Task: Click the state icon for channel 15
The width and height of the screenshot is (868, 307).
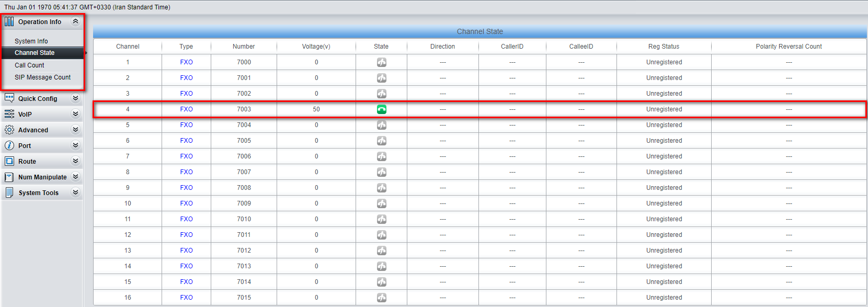Action: [x=382, y=282]
